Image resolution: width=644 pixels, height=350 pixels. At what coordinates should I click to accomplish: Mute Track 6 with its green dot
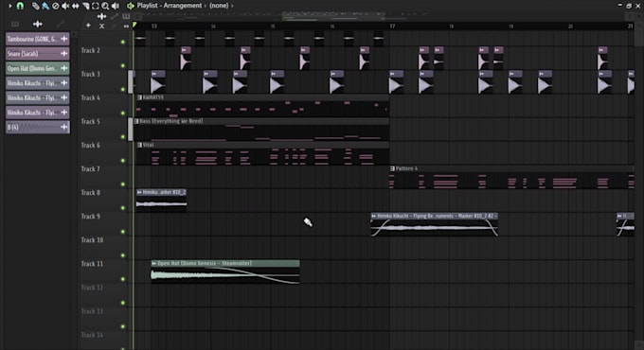click(123, 161)
